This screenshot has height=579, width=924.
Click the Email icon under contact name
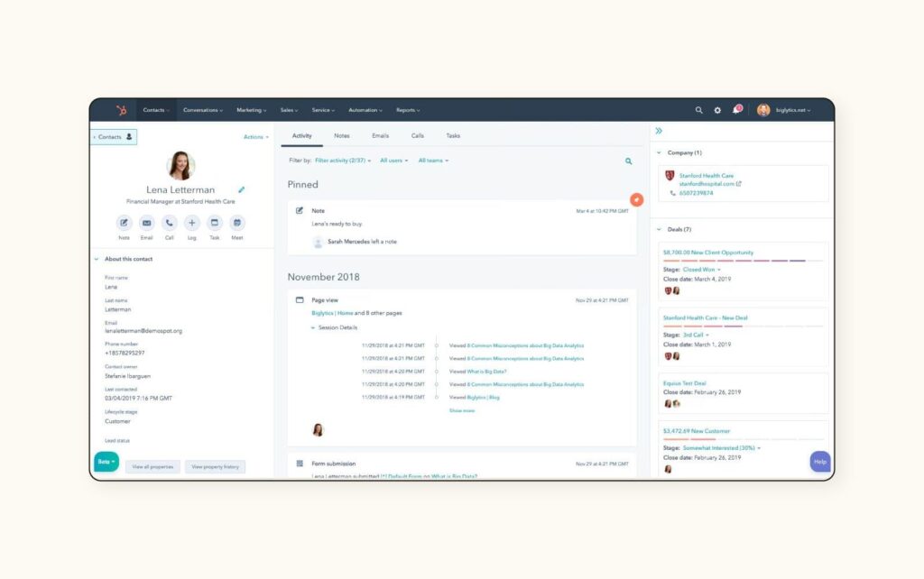coord(146,223)
